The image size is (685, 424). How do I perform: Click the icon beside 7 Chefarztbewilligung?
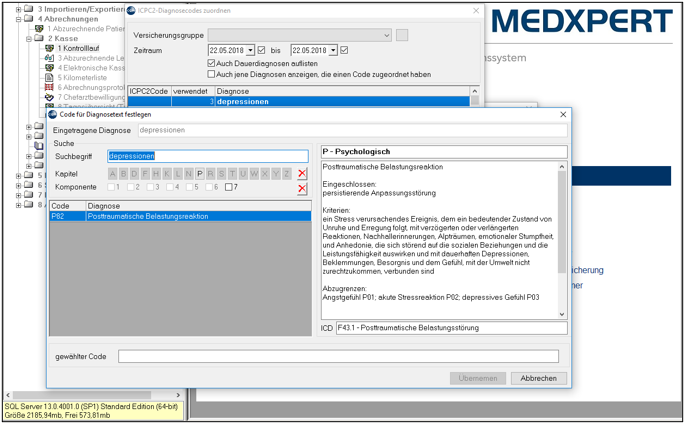point(49,97)
